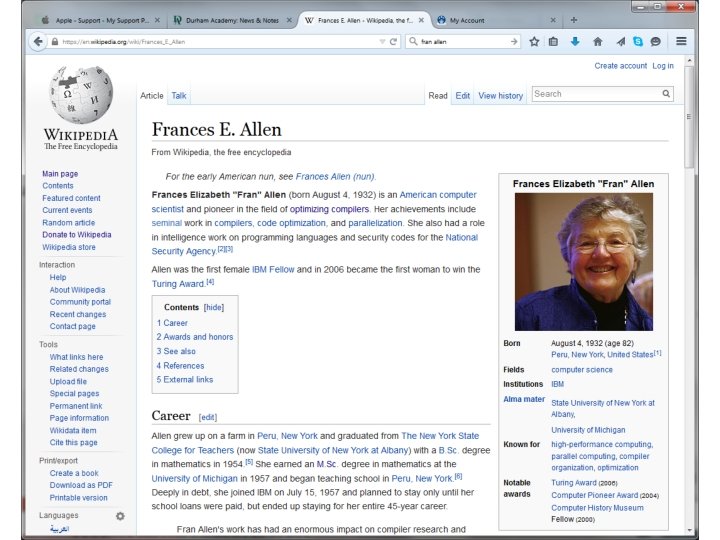Click the Wikipedia search magnifier icon
Viewport: 720px width, 540px height.
tap(666, 94)
